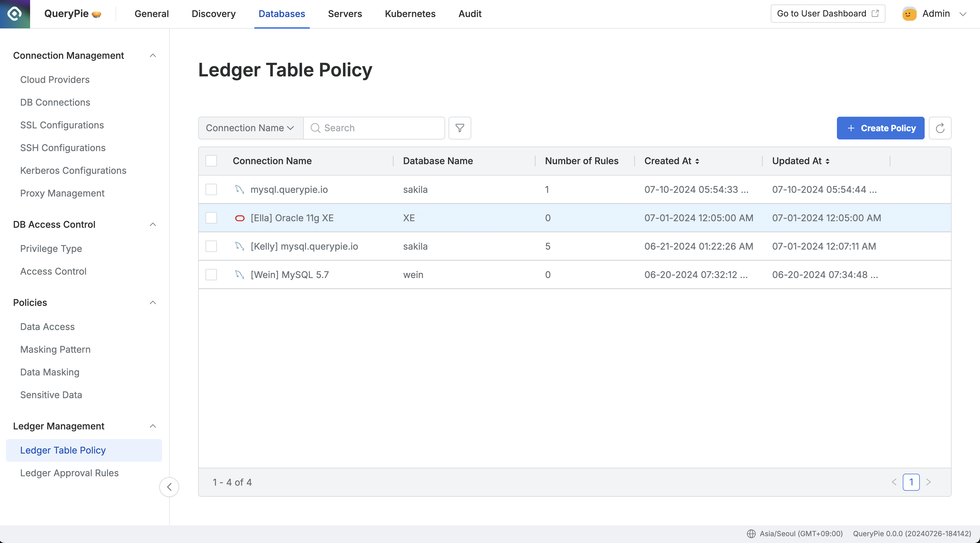Click Asia/Seoul (GMT+09:00) timezone text

click(801, 534)
